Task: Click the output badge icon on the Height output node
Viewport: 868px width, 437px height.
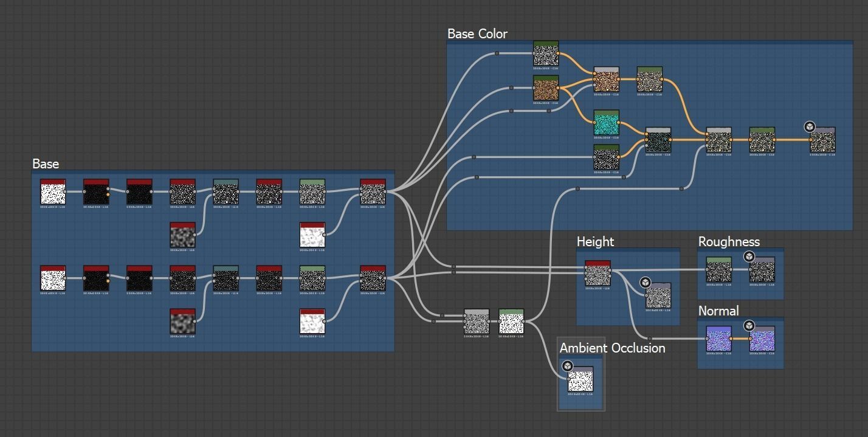Action: tap(646, 283)
